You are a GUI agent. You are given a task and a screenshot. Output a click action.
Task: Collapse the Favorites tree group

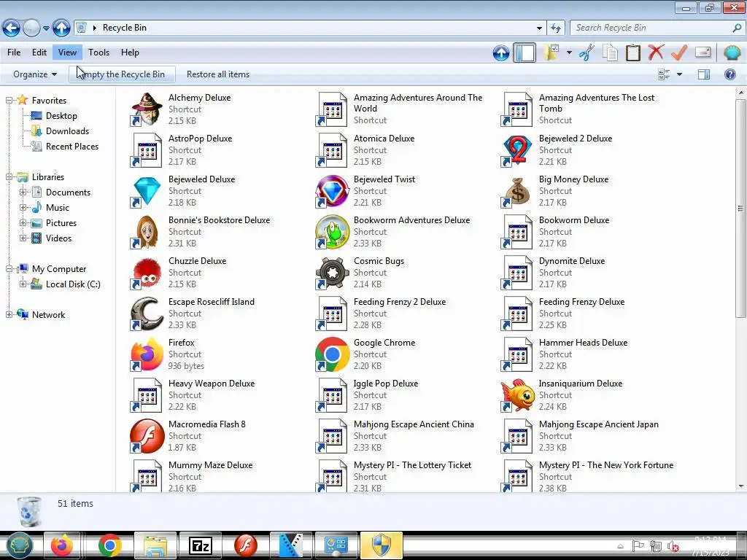tap(9, 100)
